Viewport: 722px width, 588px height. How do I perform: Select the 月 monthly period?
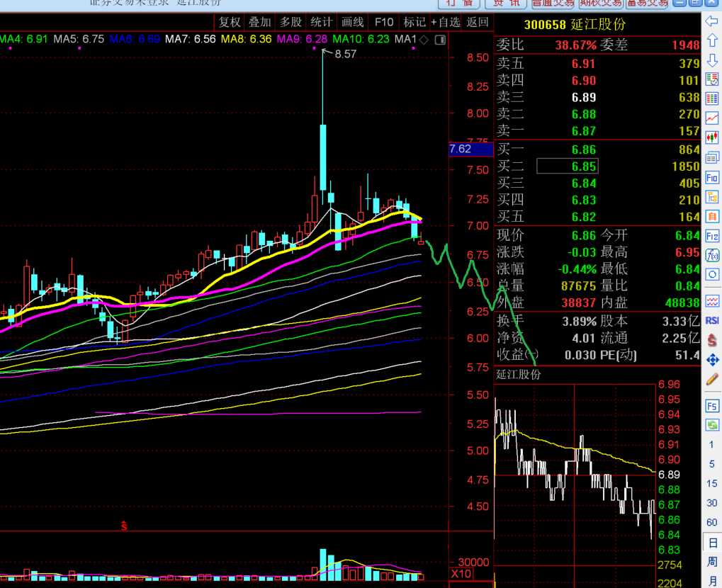[712, 581]
